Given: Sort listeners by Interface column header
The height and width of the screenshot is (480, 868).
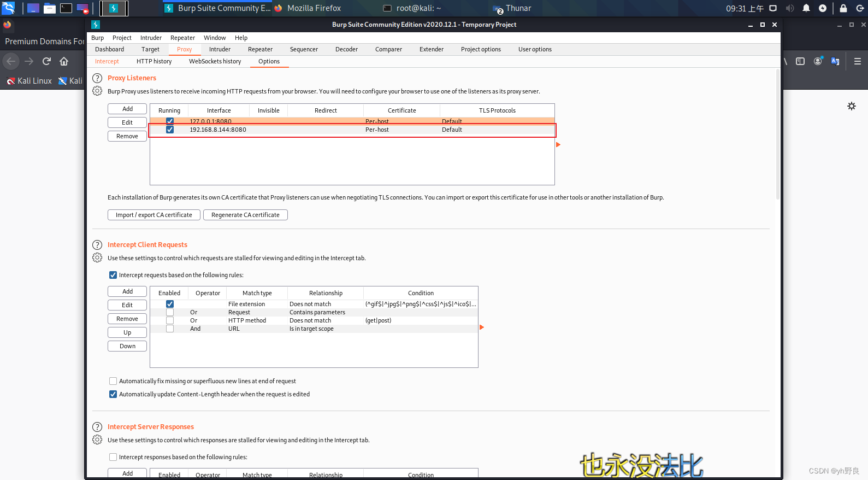Looking at the screenshot, I should click(219, 110).
